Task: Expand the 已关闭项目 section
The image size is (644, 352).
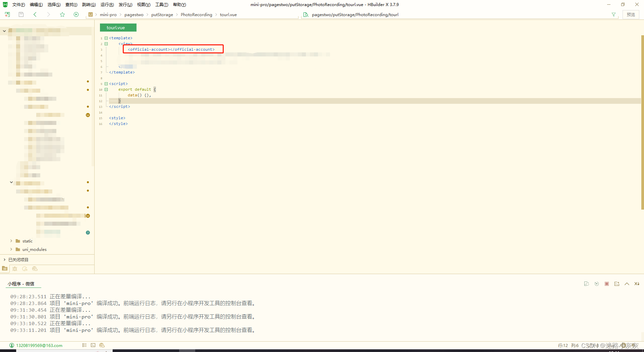Action: (4, 260)
